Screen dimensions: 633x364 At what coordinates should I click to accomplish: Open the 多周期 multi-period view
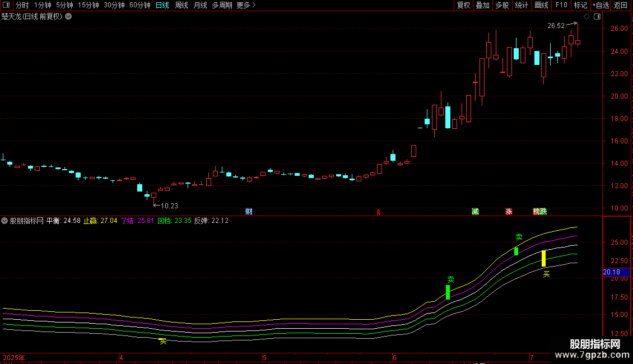click(x=222, y=5)
